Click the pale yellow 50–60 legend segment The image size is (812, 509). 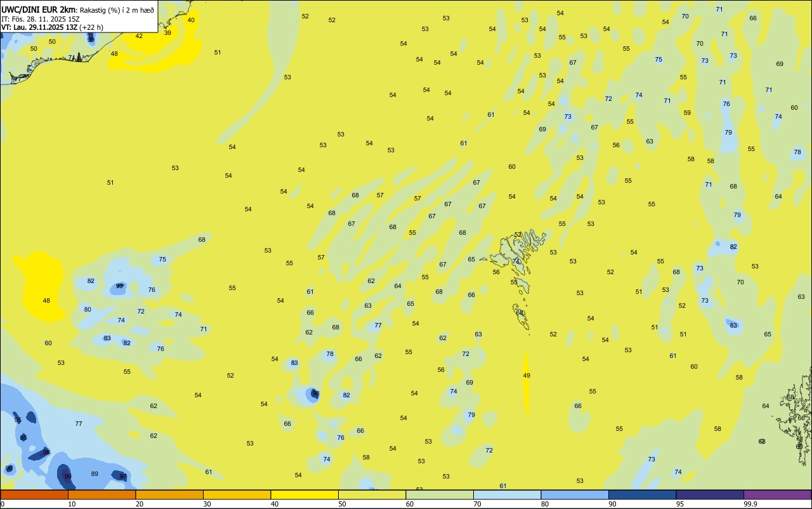click(x=372, y=494)
